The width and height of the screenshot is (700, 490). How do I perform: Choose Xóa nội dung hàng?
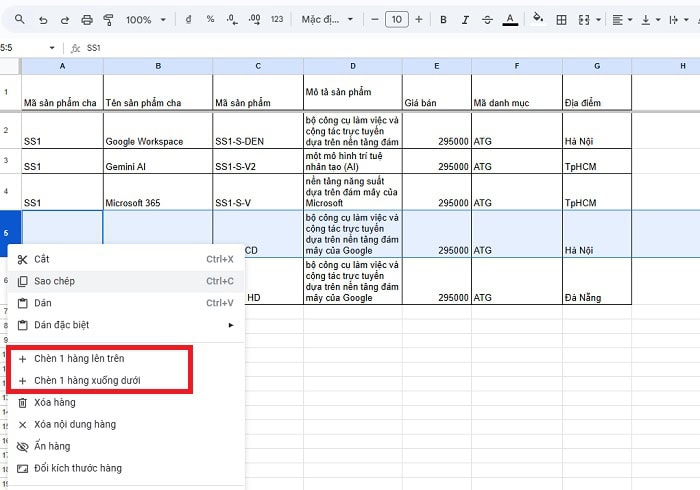[126, 424]
